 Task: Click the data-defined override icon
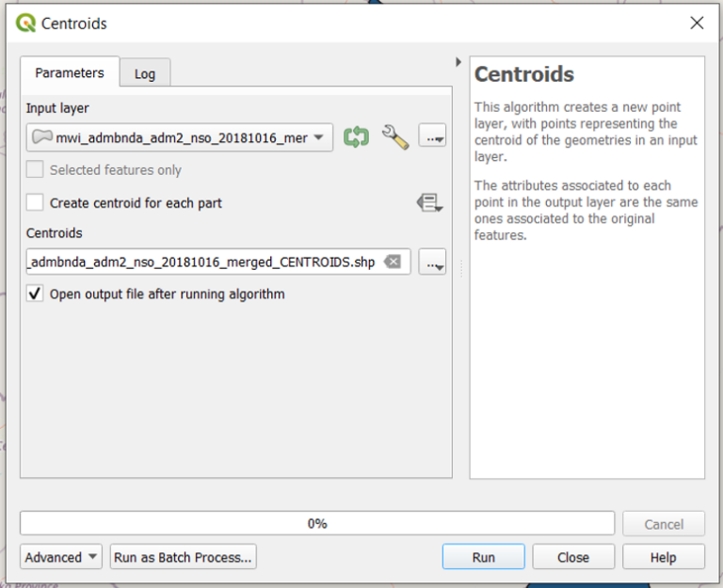coord(429,202)
